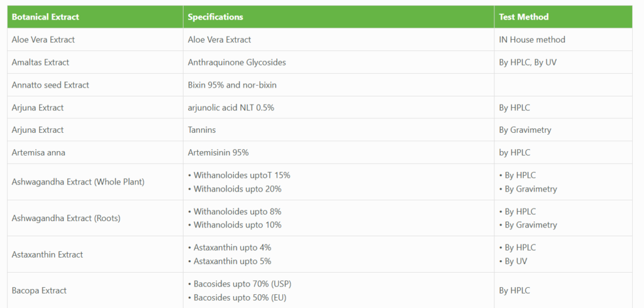Select the Annatto seed Extract cell
Image resolution: width=644 pixels, height=308 pixels.
[50, 85]
